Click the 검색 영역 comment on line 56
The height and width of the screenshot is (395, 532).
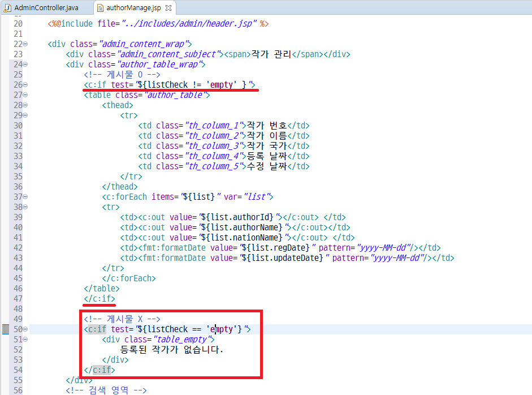(106, 390)
